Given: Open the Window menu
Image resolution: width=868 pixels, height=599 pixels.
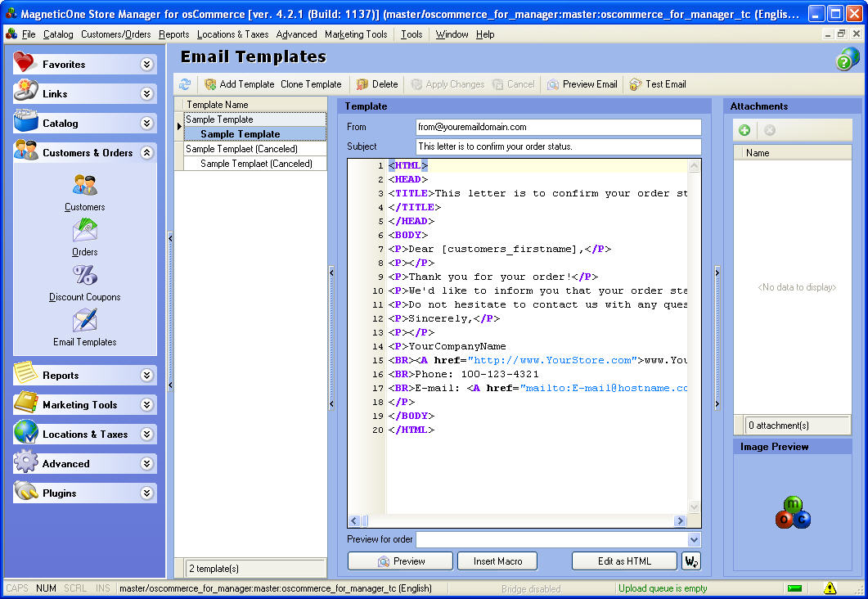Looking at the screenshot, I should pos(452,34).
